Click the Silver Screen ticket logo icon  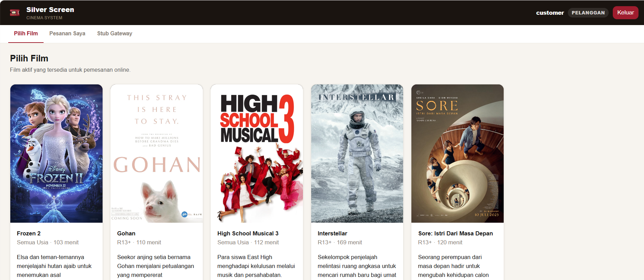pos(15,13)
